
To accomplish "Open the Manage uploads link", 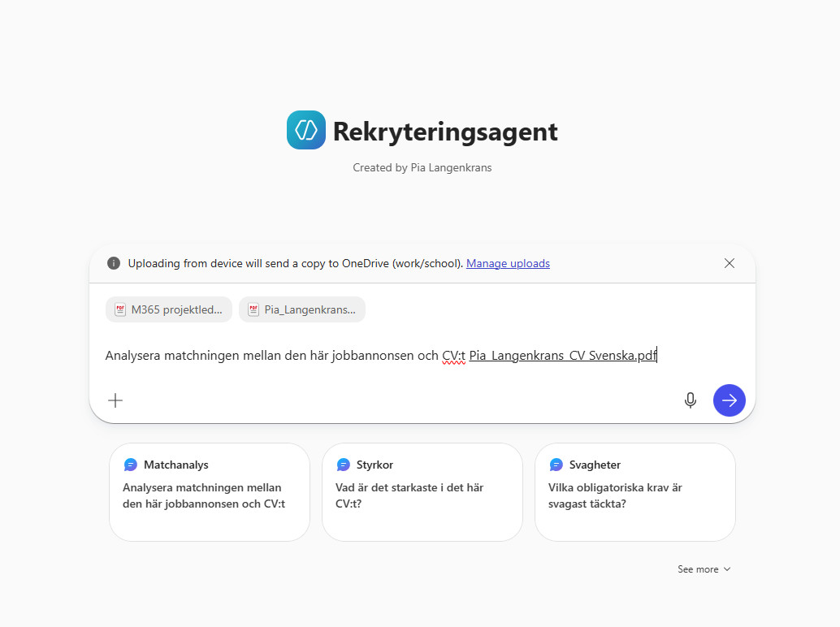I will click(508, 263).
